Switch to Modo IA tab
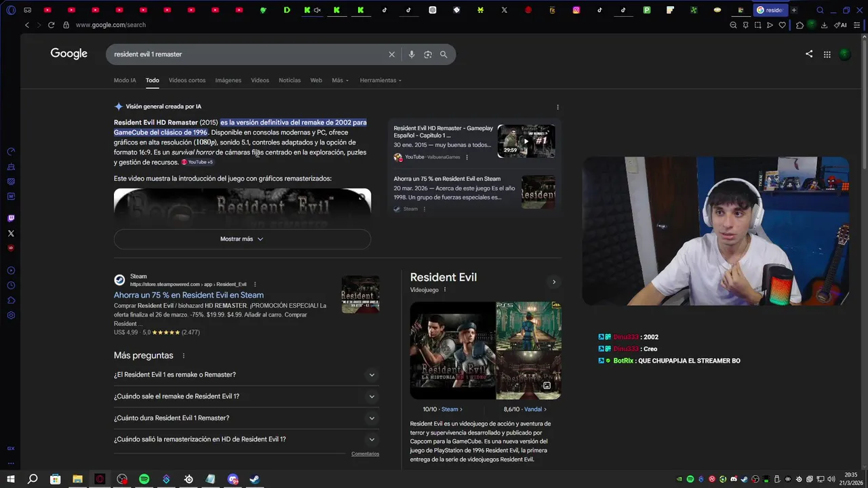 click(125, 80)
